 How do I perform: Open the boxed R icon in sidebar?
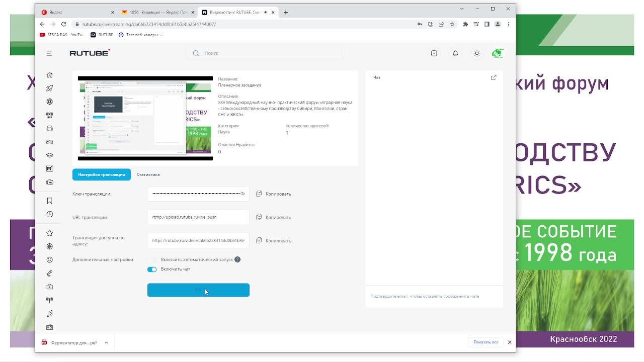pyautogui.click(x=49, y=169)
